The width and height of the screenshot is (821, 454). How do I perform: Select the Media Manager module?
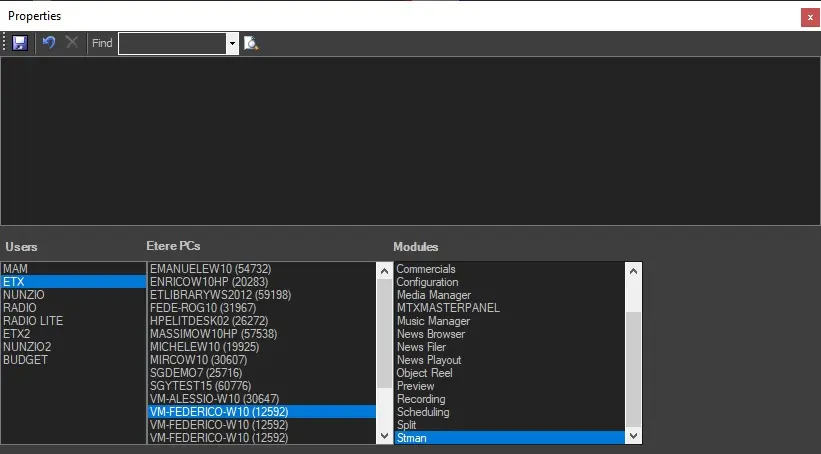tap(433, 295)
